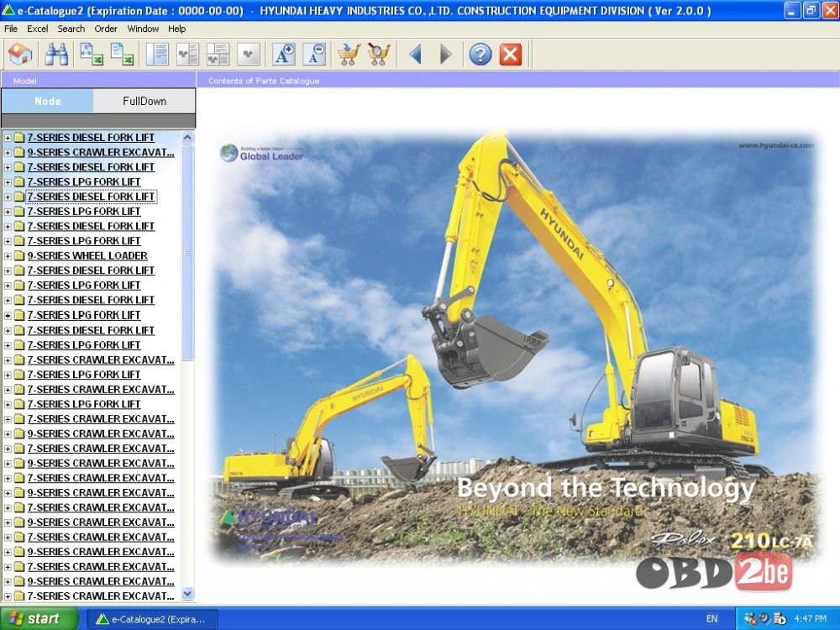Open the Window menu
This screenshot has width=840, height=630.
click(x=143, y=29)
